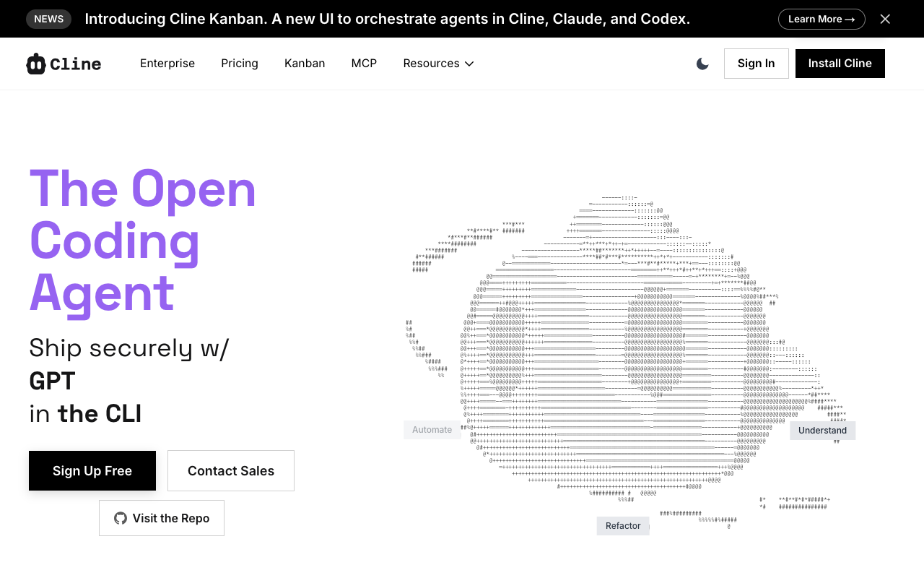
Task: Click the GitHub icon on Visit the Repo
Action: coord(120,518)
